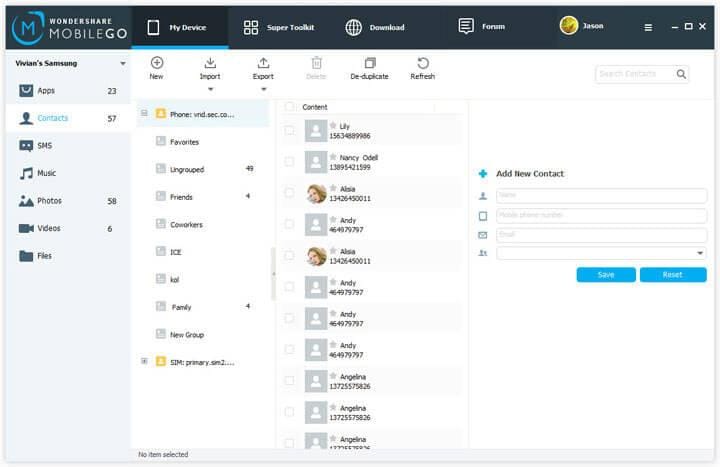Check the first Alisia contact's box
This screenshot has height=467, width=720.
pos(289,193)
